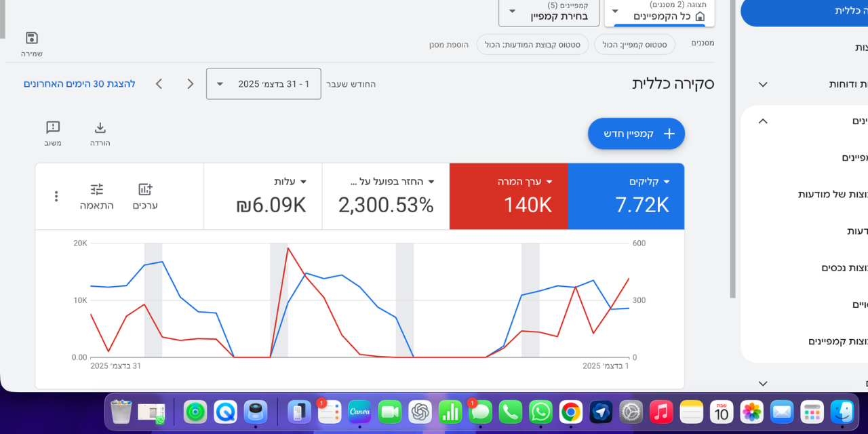The width and height of the screenshot is (868, 434).
Task: Launch Canva from the dock
Action: (359, 412)
